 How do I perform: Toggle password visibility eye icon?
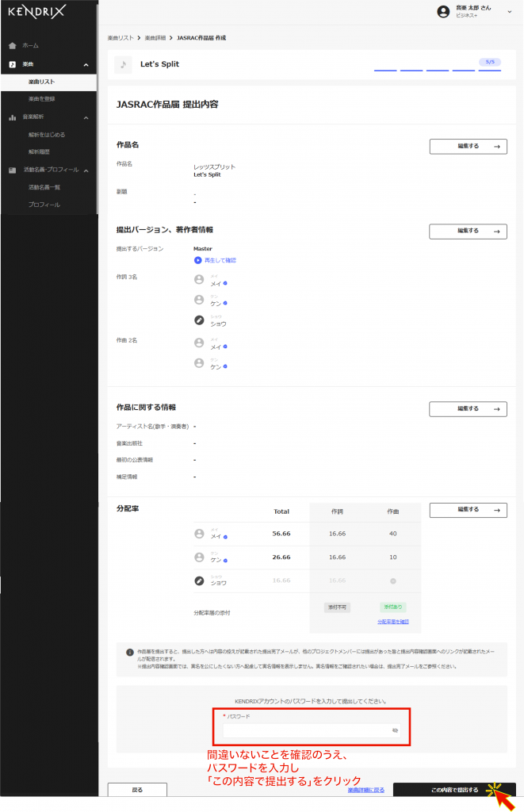coord(395,730)
